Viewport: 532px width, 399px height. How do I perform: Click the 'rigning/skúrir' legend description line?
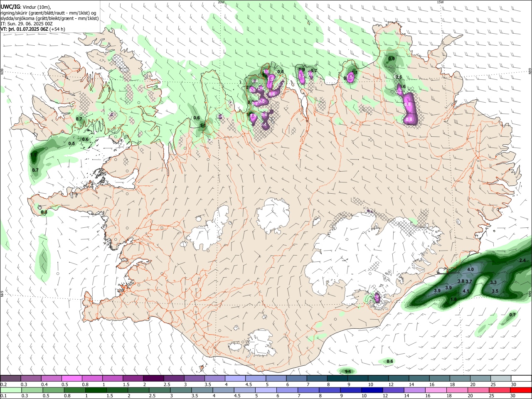click(x=48, y=12)
